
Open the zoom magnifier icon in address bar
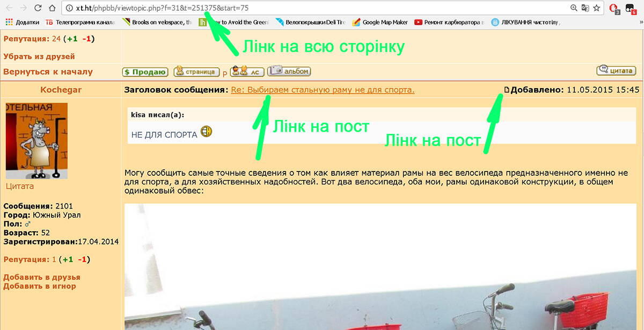[574, 8]
